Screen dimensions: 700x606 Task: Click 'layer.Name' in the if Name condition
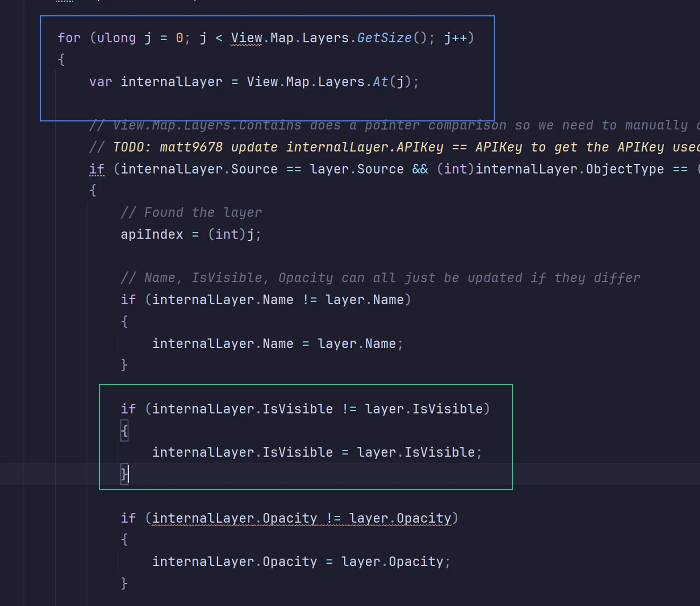pos(364,300)
